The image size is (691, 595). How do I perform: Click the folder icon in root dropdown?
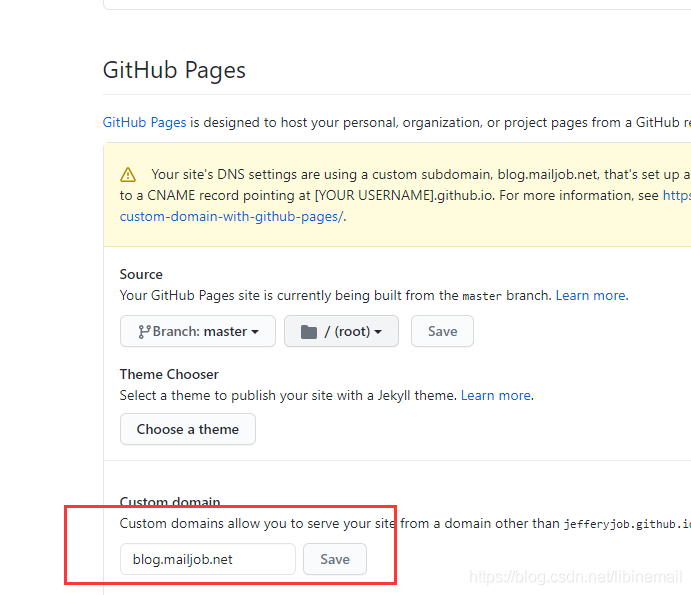coord(308,331)
